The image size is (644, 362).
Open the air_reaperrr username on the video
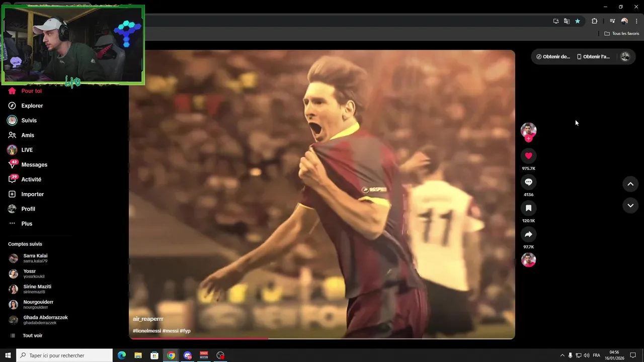point(148,319)
